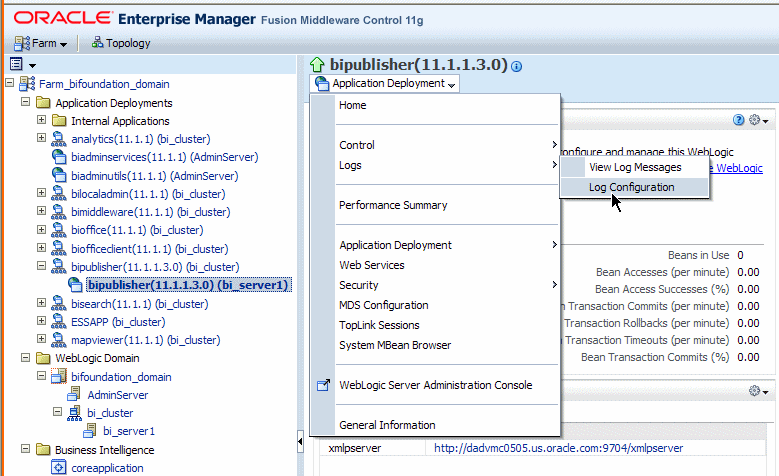Select Log Configuration
Image resolution: width=779 pixels, height=476 pixels.
634,187
